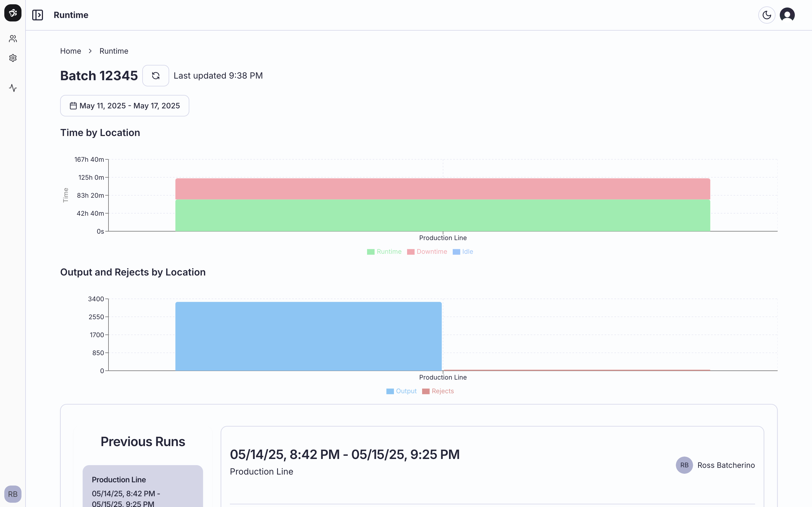Select the 05/14/25 run detail entry

pos(345,454)
